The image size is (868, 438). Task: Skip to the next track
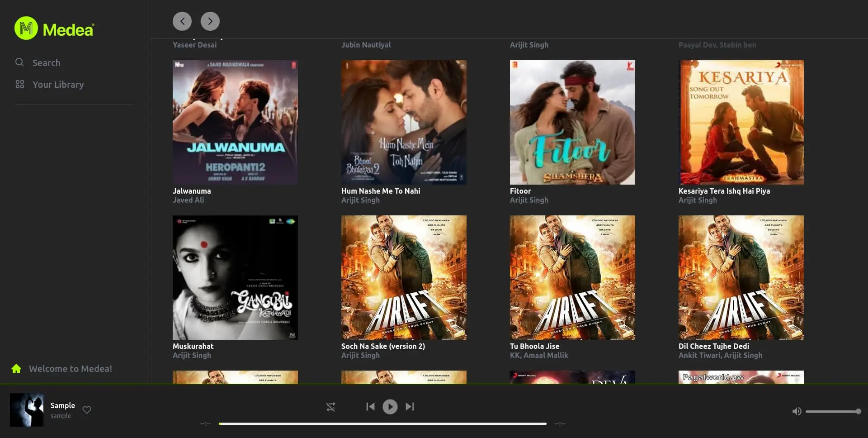410,406
